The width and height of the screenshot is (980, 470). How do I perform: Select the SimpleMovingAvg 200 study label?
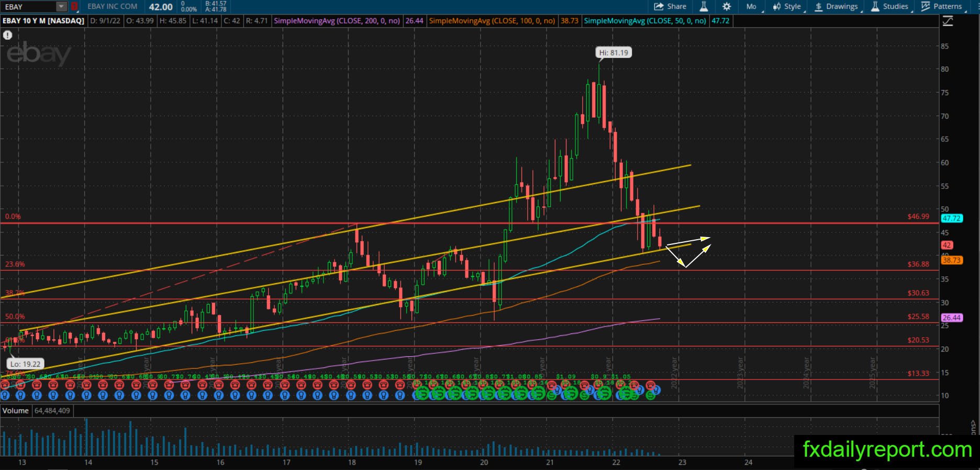(x=337, y=21)
